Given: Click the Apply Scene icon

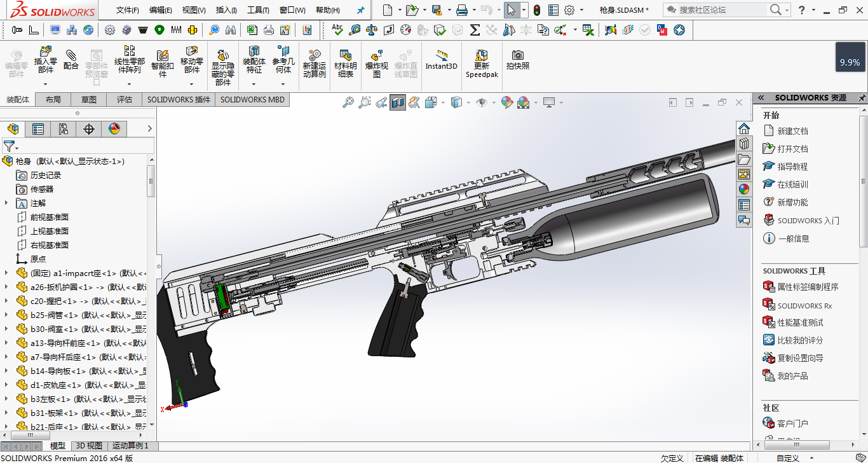Looking at the screenshot, I should 523,102.
